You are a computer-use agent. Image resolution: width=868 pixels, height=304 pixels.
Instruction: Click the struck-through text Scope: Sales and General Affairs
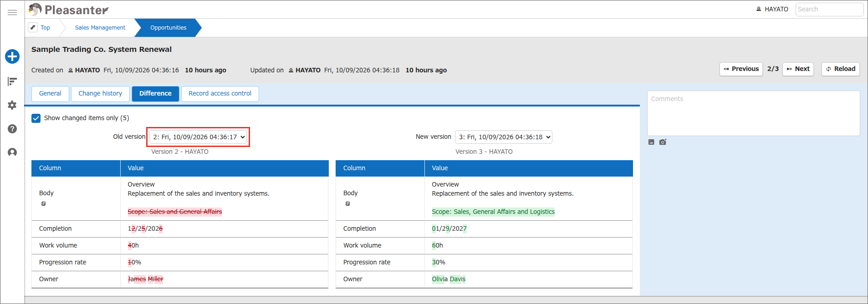(x=175, y=212)
